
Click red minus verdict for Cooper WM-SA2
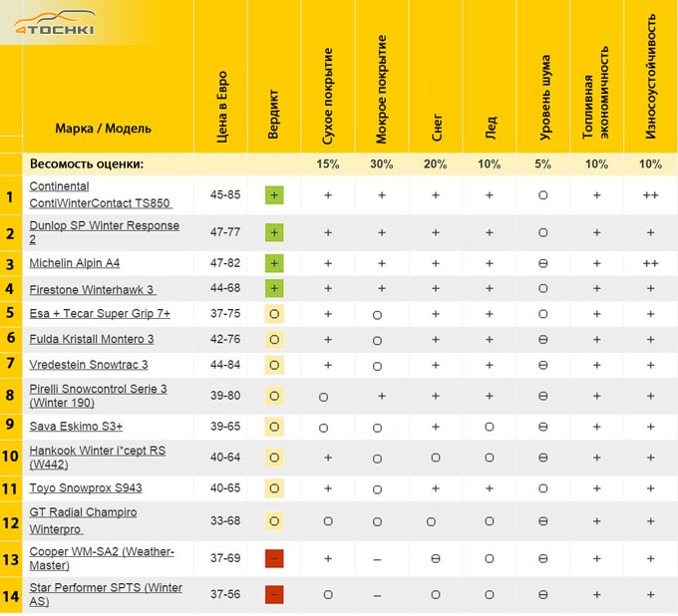274,559
